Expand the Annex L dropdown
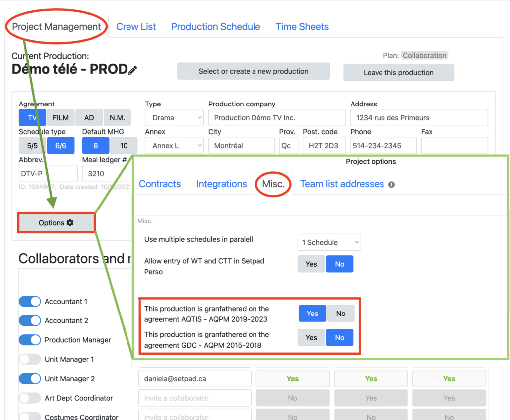This screenshot has width=510, height=420. [x=174, y=146]
